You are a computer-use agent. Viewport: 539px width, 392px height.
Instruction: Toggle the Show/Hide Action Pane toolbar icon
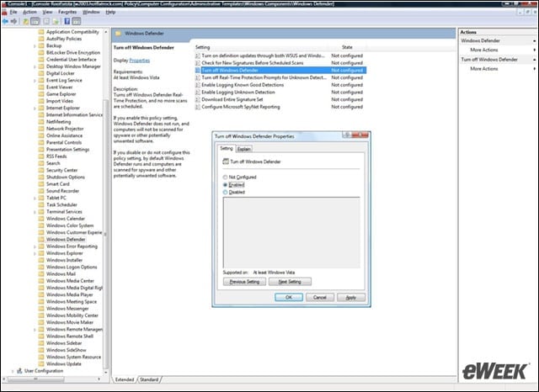point(77,21)
